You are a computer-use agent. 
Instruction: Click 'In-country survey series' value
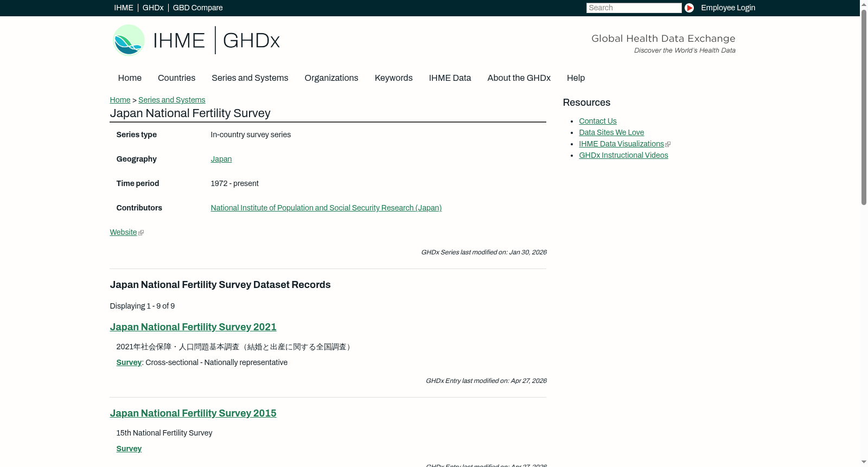coord(251,135)
